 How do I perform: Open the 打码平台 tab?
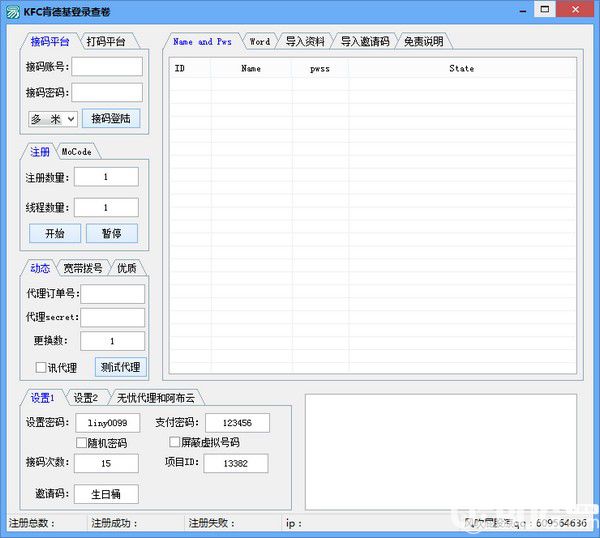(x=106, y=41)
